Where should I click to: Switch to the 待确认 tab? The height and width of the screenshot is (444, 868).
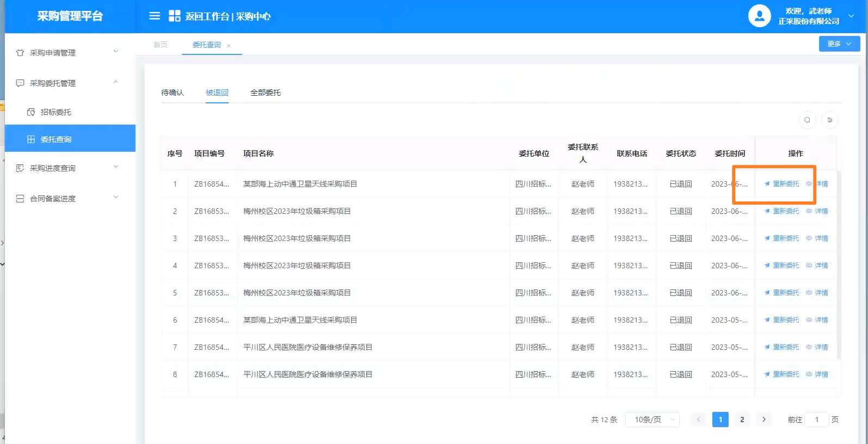click(x=173, y=92)
